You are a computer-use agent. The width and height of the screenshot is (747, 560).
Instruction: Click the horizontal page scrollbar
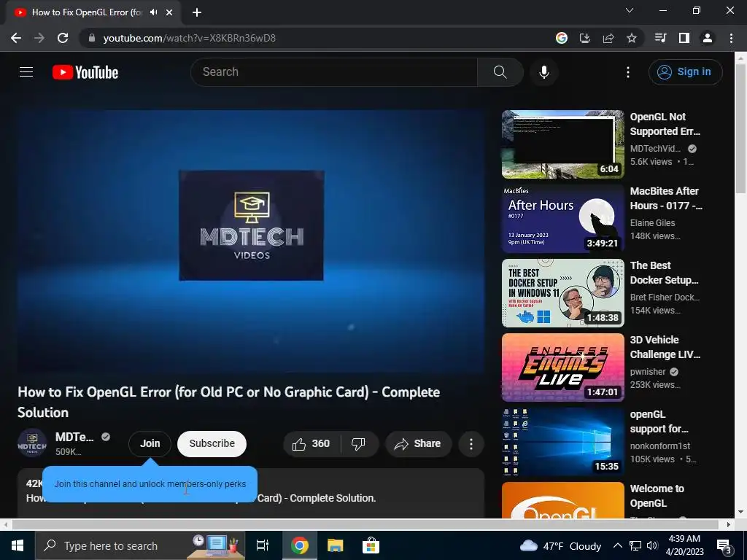(x=365, y=524)
